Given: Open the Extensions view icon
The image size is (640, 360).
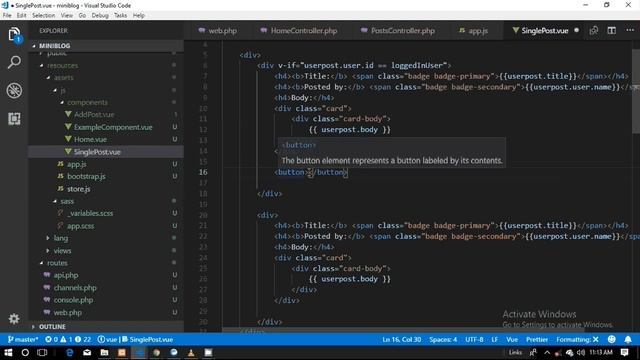Looking at the screenshot, I should point(14,119).
